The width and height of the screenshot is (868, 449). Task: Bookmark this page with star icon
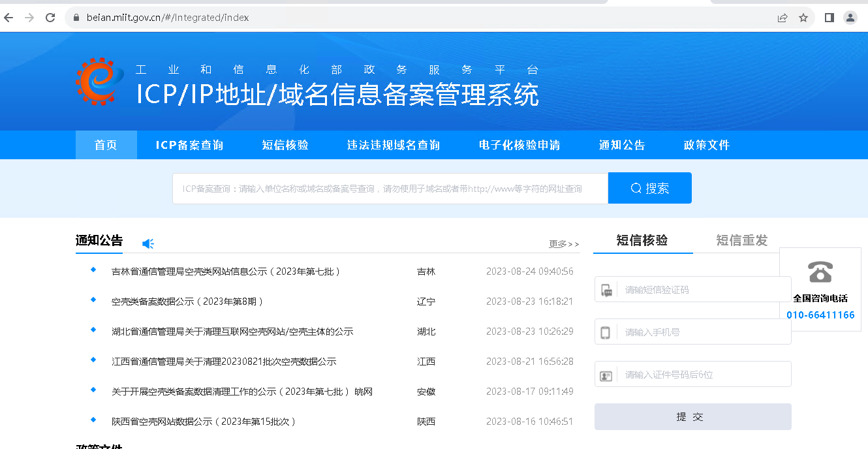[803, 18]
